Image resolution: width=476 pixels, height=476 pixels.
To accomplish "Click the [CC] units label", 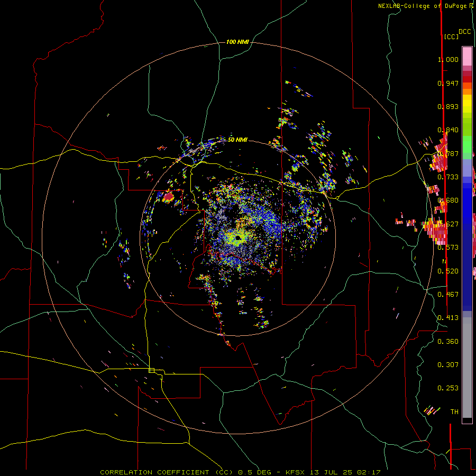I will pos(451,36).
